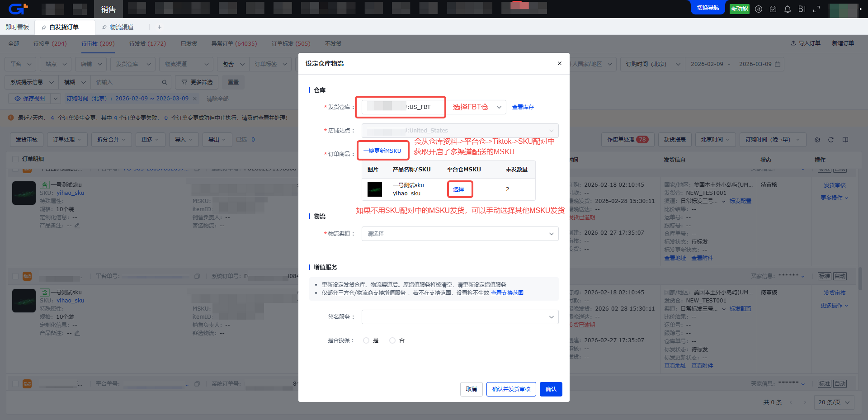Remove the 订购时间 filter tag
The image size is (868, 420).
point(195,99)
